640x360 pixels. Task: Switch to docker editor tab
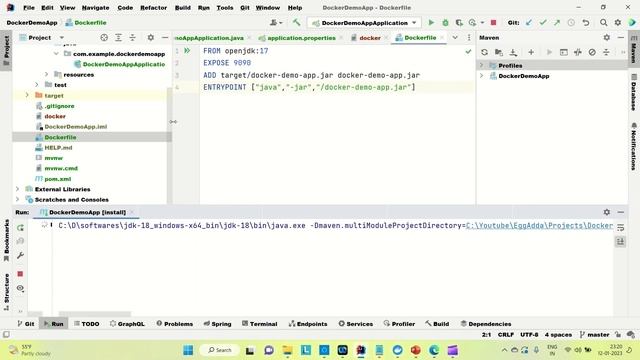[x=370, y=38]
